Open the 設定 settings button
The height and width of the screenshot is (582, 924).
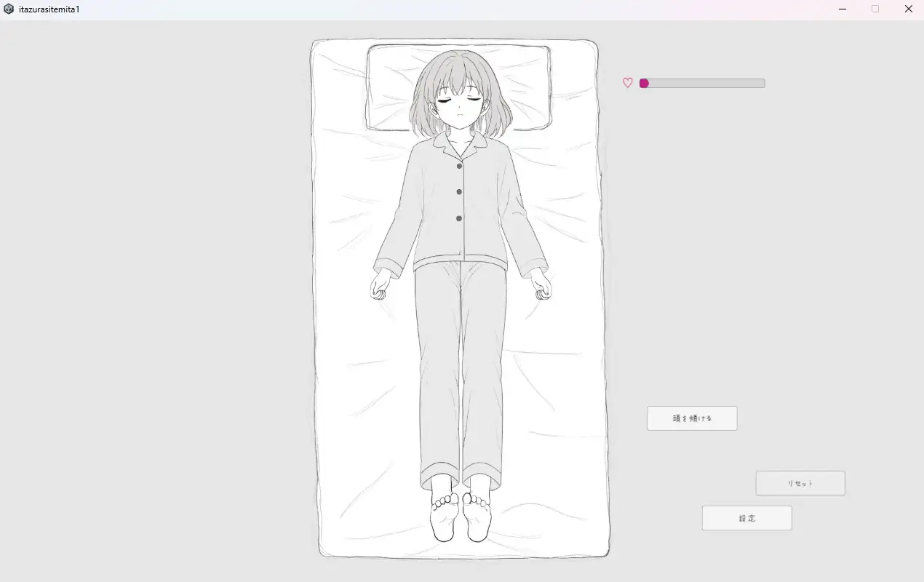[x=746, y=518]
